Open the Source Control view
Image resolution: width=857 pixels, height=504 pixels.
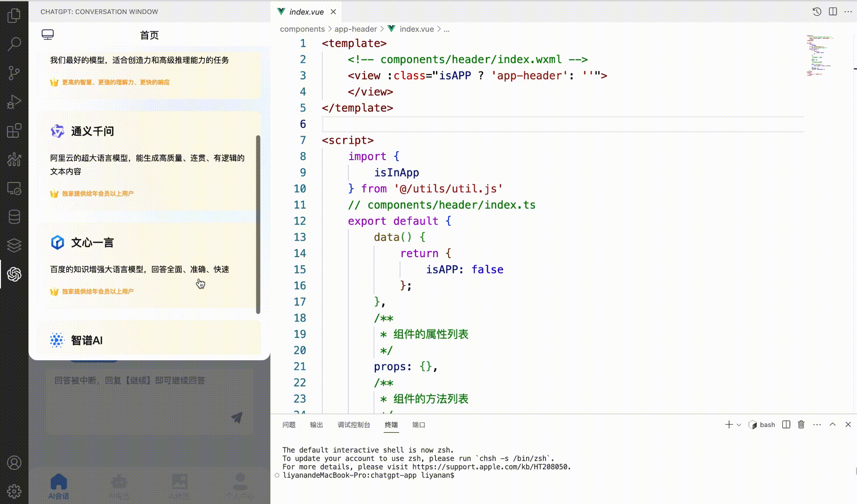(14, 73)
